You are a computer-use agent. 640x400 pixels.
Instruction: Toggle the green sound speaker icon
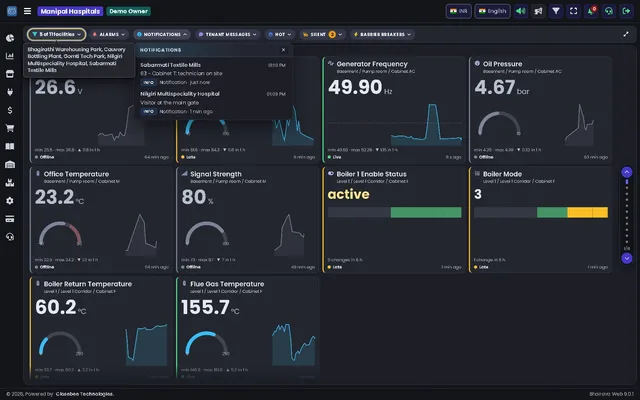(x=521, y=11)
